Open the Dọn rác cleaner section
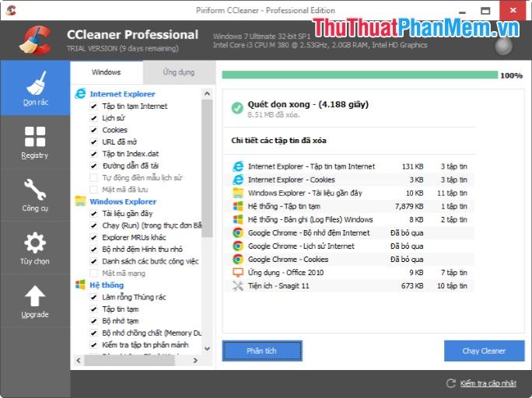This screenshot has height=398, width=532. pyautogui.click(x=35, y=88)
